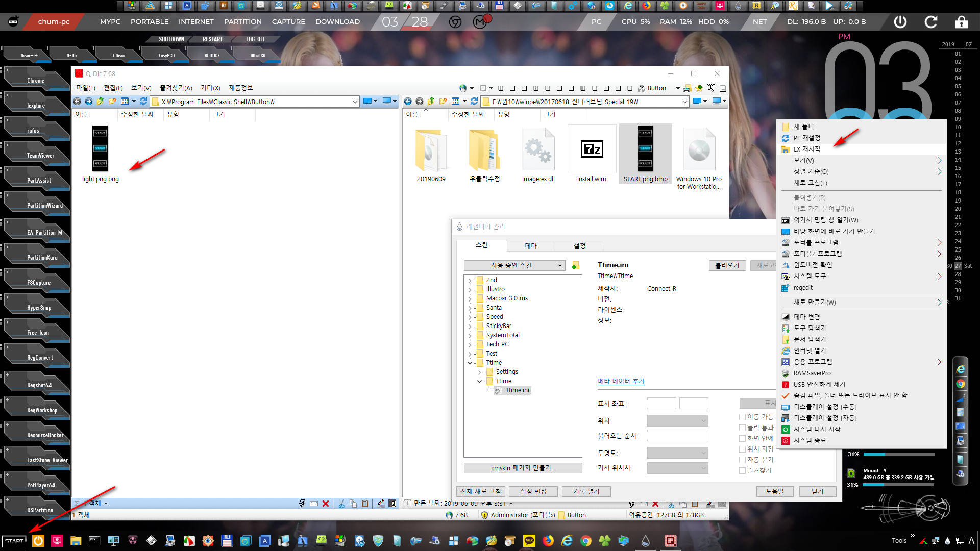
Task: Open the Q-Dir icon on the taskbar
Action: [x=670, y=541]
